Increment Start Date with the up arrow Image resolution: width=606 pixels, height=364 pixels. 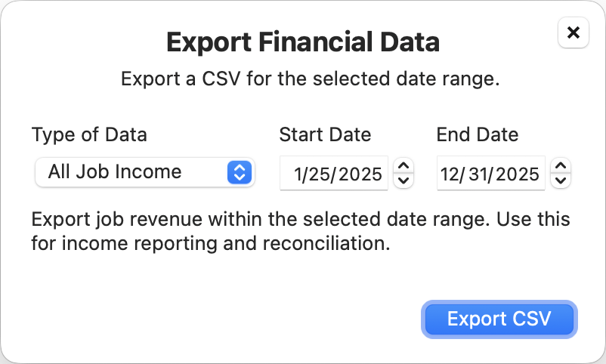pos(404,166)
